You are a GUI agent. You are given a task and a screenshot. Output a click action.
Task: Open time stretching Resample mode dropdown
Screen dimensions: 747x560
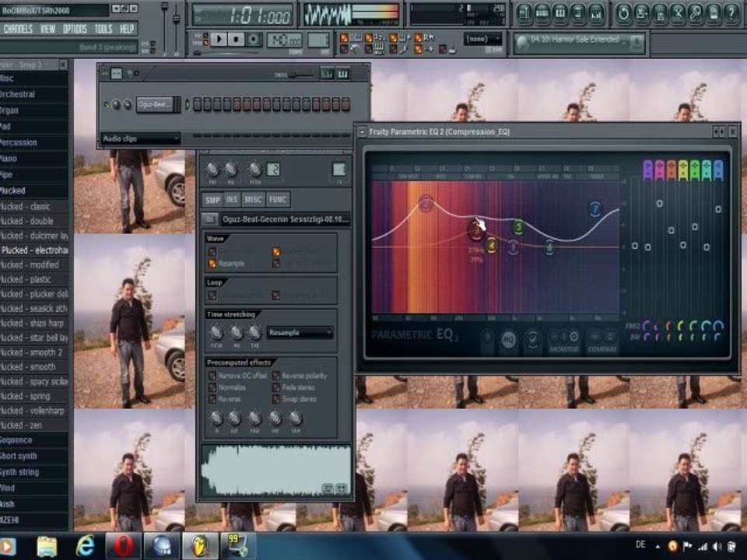tap(300, 333)
